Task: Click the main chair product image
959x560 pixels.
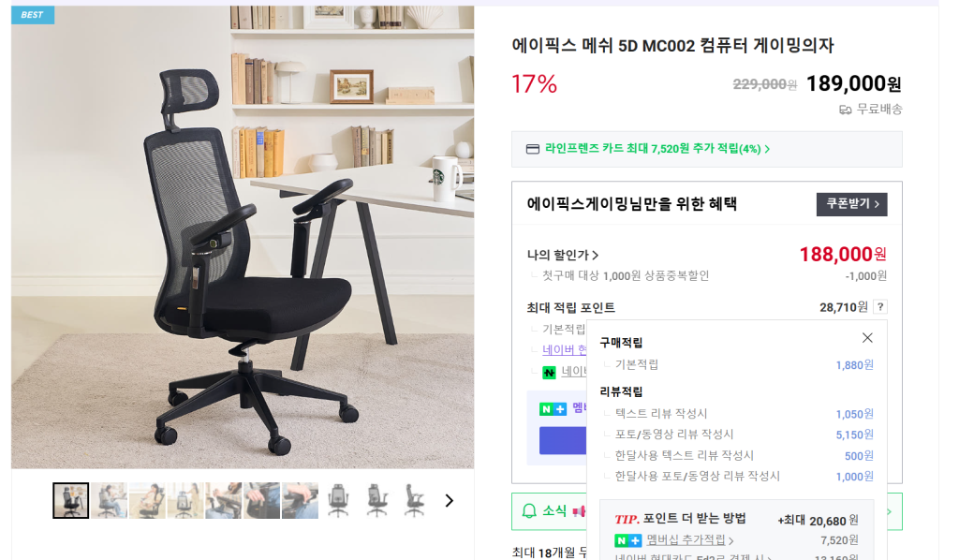Action: tap(243, 237)
